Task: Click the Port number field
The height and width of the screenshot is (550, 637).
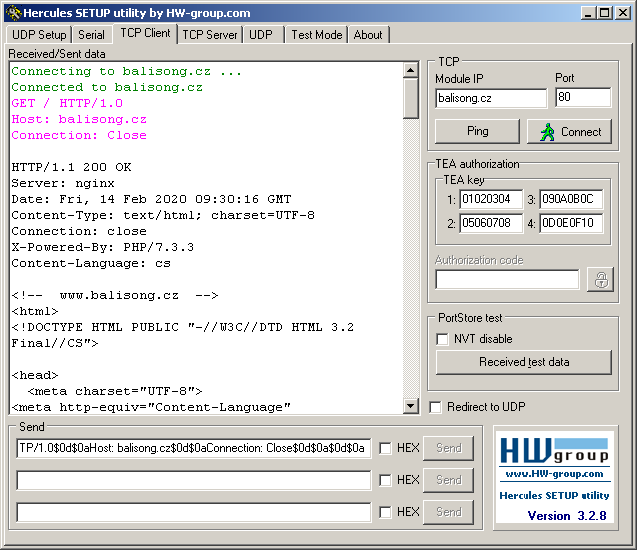Action: [582, 98]
